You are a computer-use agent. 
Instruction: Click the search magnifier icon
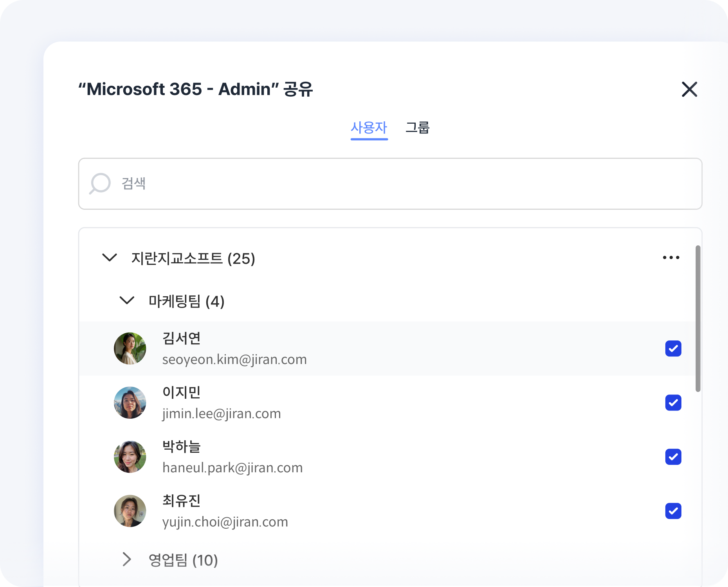pyautogui.click(x=100, y=184)
